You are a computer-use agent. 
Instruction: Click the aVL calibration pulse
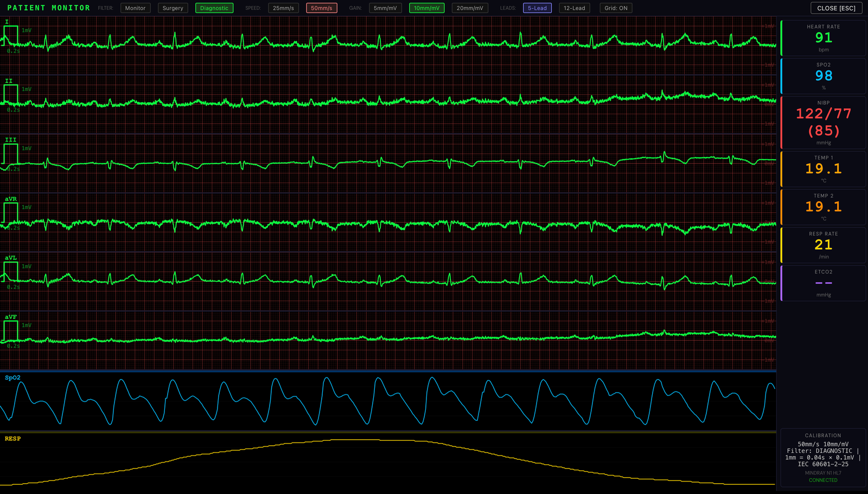pyautogui.click(x=11, y=272)
